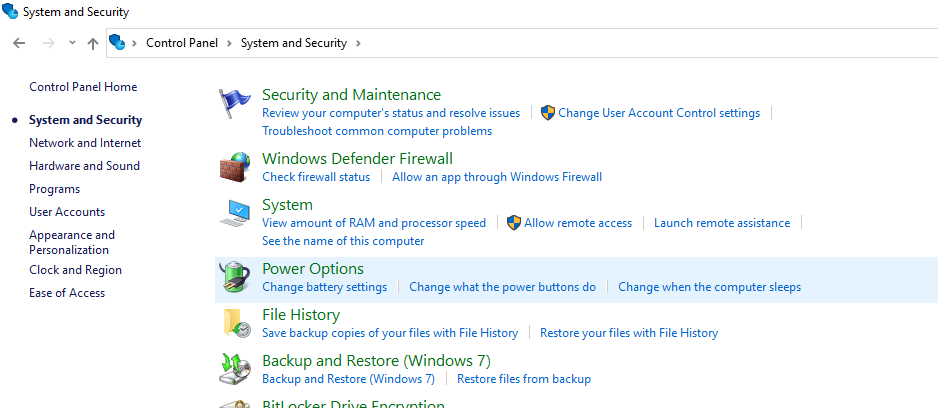The width and height of the screenshot is (938, 408).
Task: Open the File History folder icon
Action: pos(236,324)
